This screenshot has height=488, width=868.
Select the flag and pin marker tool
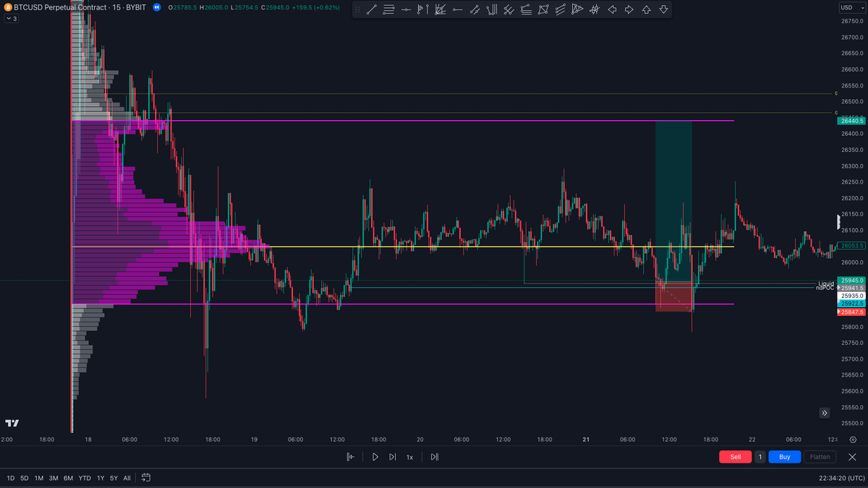(423, 10)
